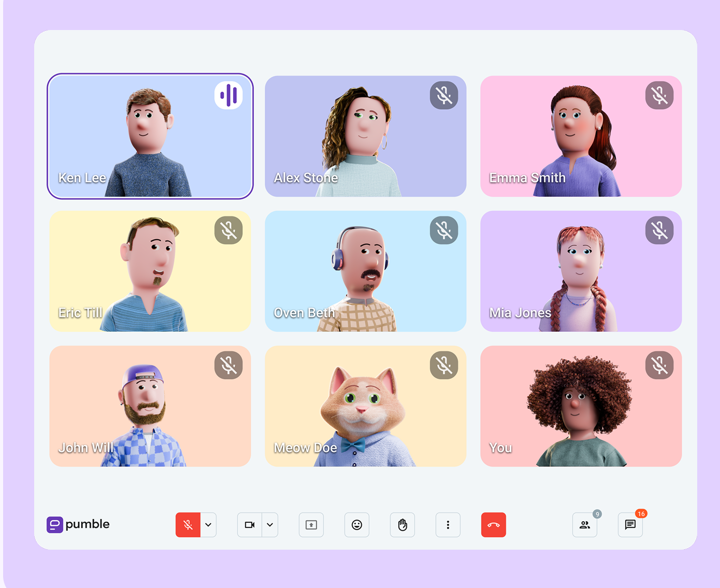
Task: Click your own video tile labeled You
Action: (581, 406)
